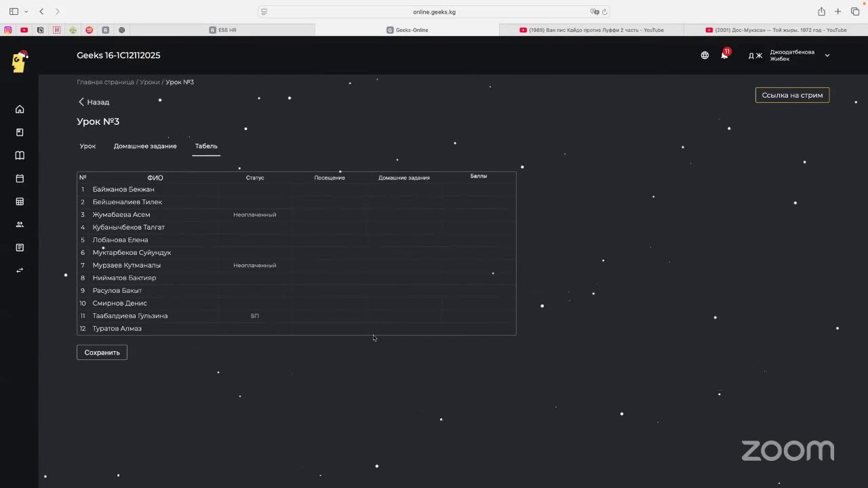The width and height of the screenshot is (868, 488).
Task: Open the notebook icon in left sidebar
Action: pyautogui.click(x=20, y=132)
